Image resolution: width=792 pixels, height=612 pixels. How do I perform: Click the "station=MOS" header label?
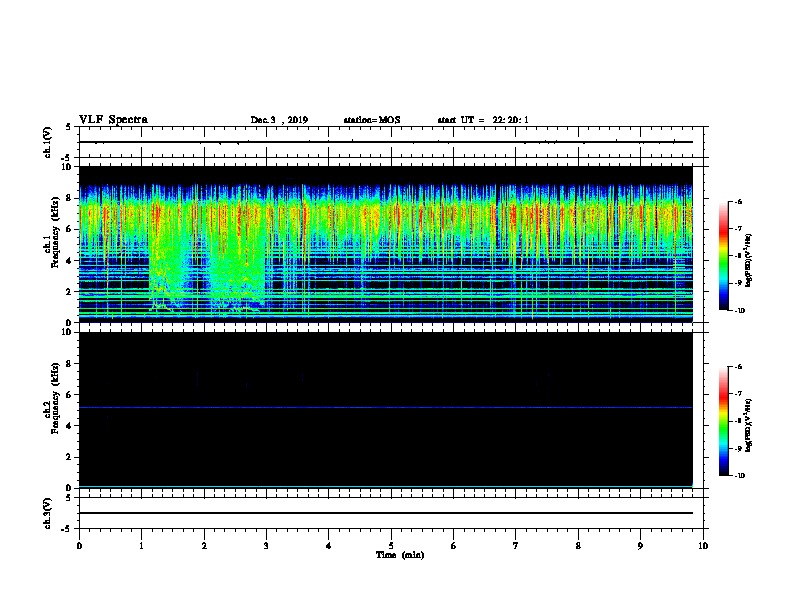click(x=372, y=120)
